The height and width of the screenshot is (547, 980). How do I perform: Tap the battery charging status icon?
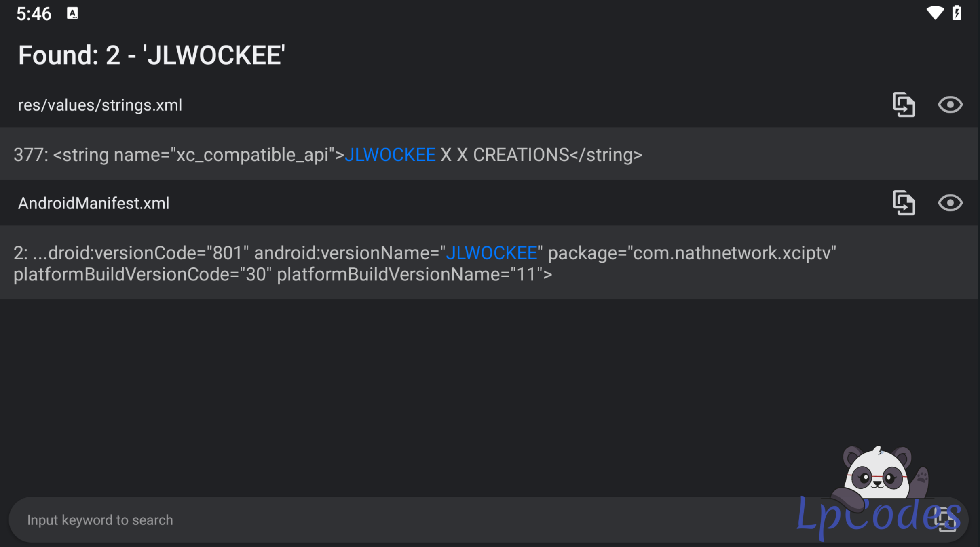(x=957, y=13)
